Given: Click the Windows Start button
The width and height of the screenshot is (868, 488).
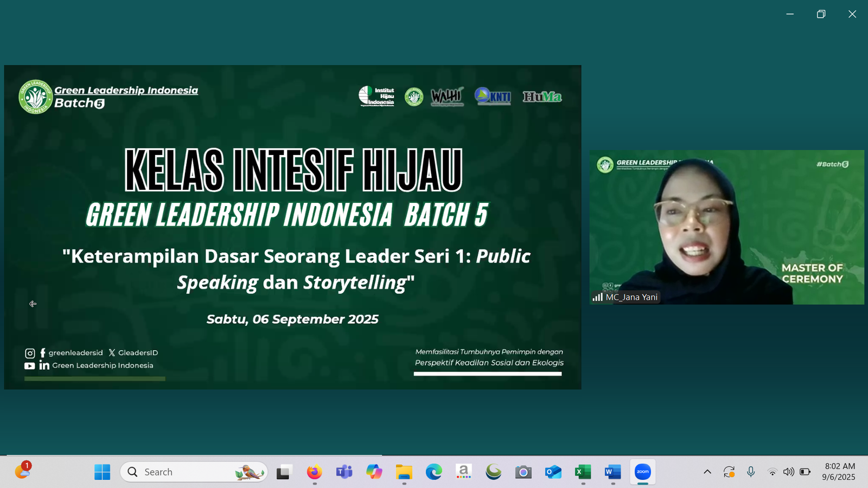Looking at the screenshot, I should click(x=102, y=472).
